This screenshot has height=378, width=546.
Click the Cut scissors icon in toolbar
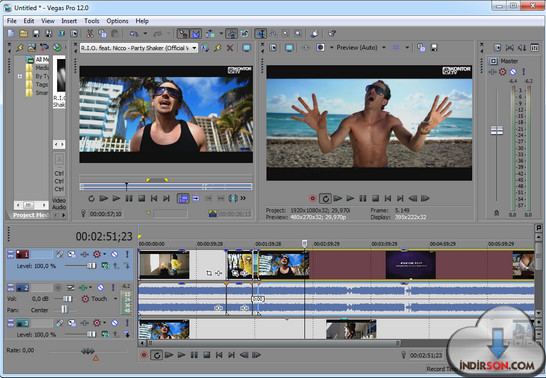tap(90, 33)
